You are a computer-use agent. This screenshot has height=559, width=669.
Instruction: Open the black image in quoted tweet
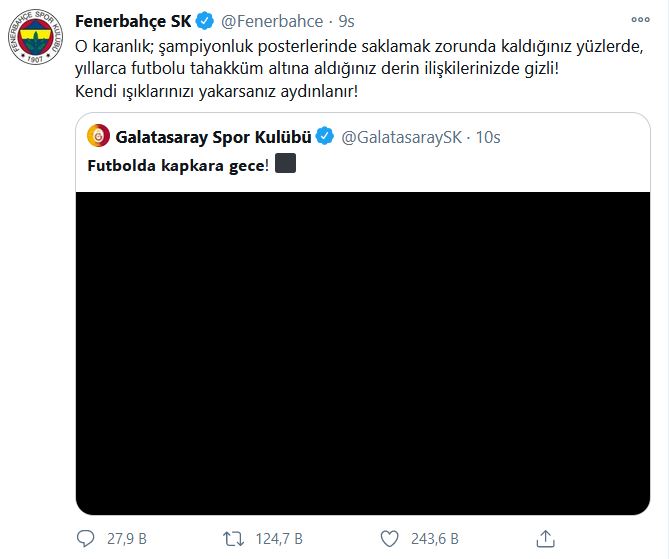pyautogui.click(x=363, y=353)
